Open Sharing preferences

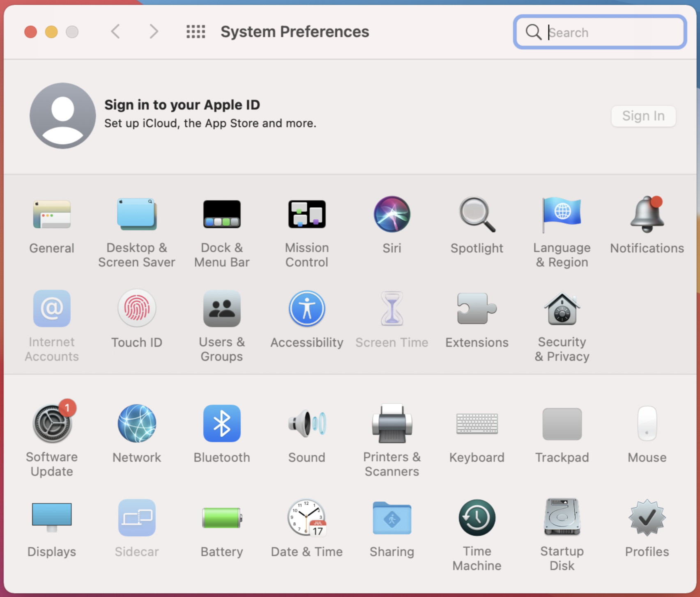coord(392,517)
